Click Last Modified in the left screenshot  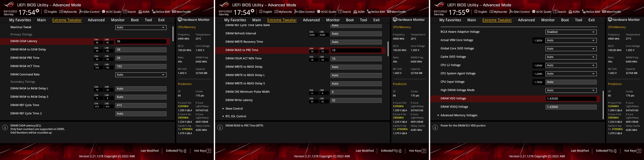(x=150, y=151)
